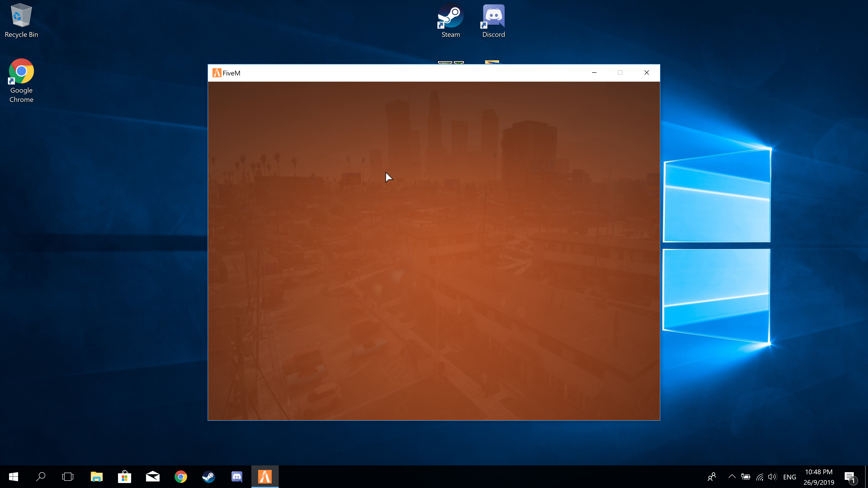The height and width of the screenshot is (488, 868).
Task: Open Chrome from the taskbar
Action: tap(181, 476)
